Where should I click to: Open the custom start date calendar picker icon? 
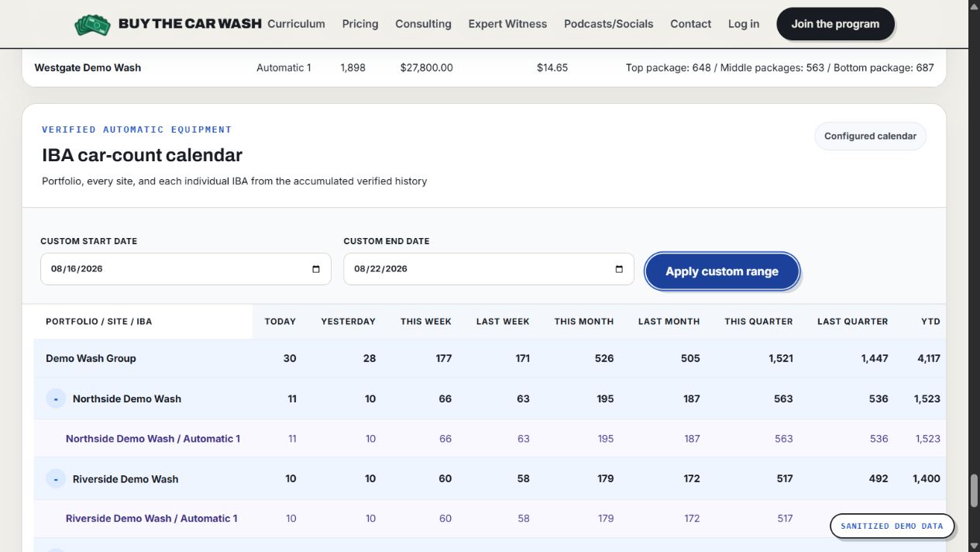point(316,269)
